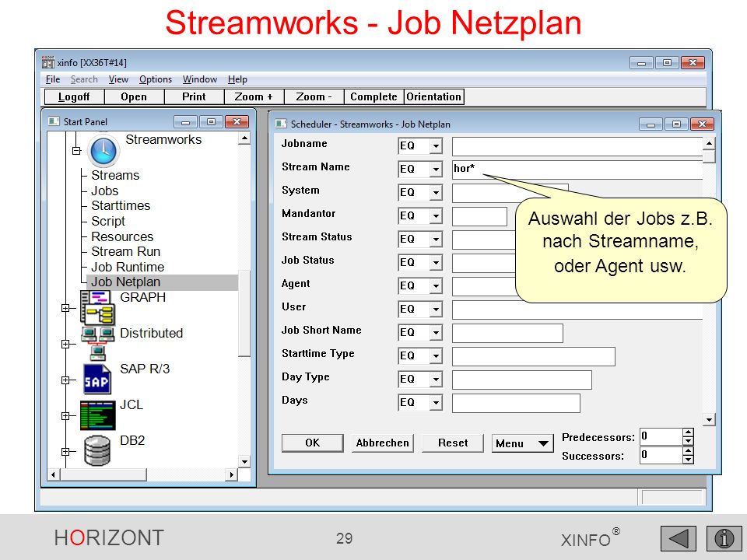This screenshot has height=560, width=747.
Task: Open the Stream Status operator dropdown
Action: pyautogui.click(x=436, y=239)
